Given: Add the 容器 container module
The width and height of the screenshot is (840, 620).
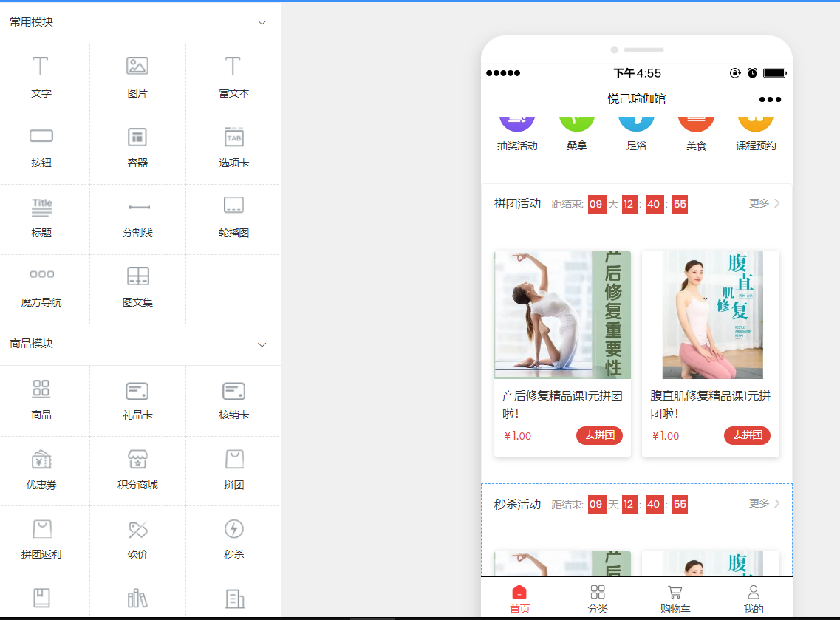Looking at the screenshot, I should [137, 149].
